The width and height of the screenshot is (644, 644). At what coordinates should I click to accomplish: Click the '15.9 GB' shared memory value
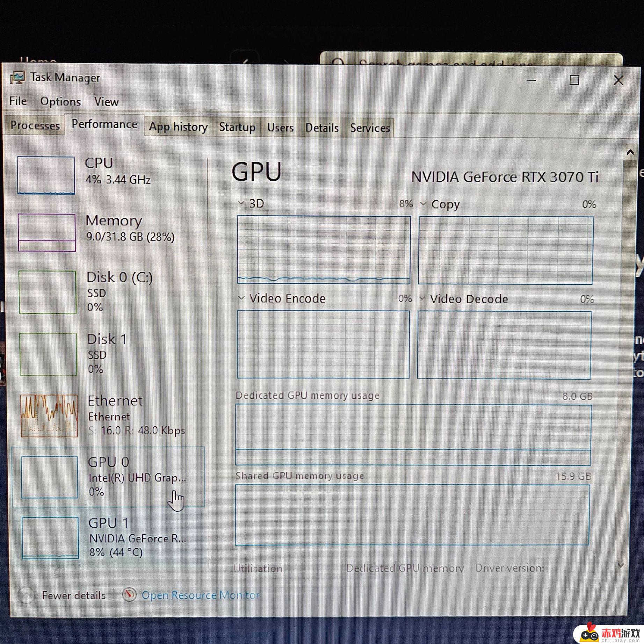tap(573, 476)
